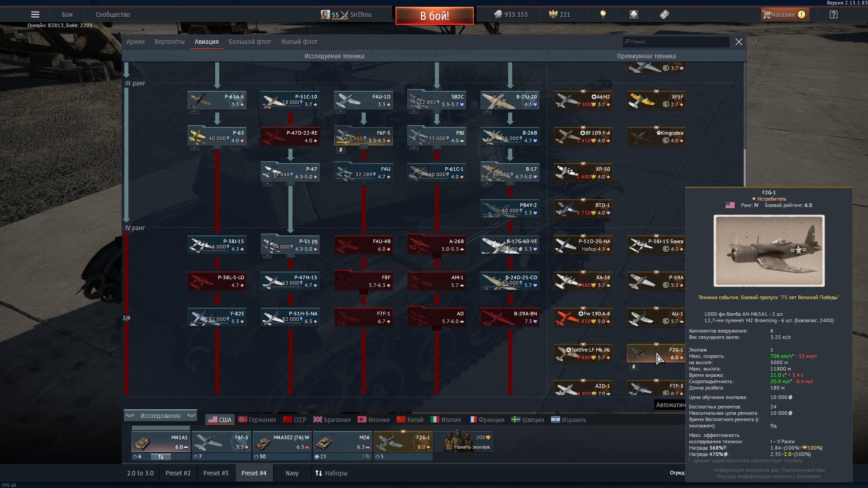The width and height of the screenshot is (868, 488).
Task: Select the locked P-47D-22-RE card
Action: click(290, 136)
